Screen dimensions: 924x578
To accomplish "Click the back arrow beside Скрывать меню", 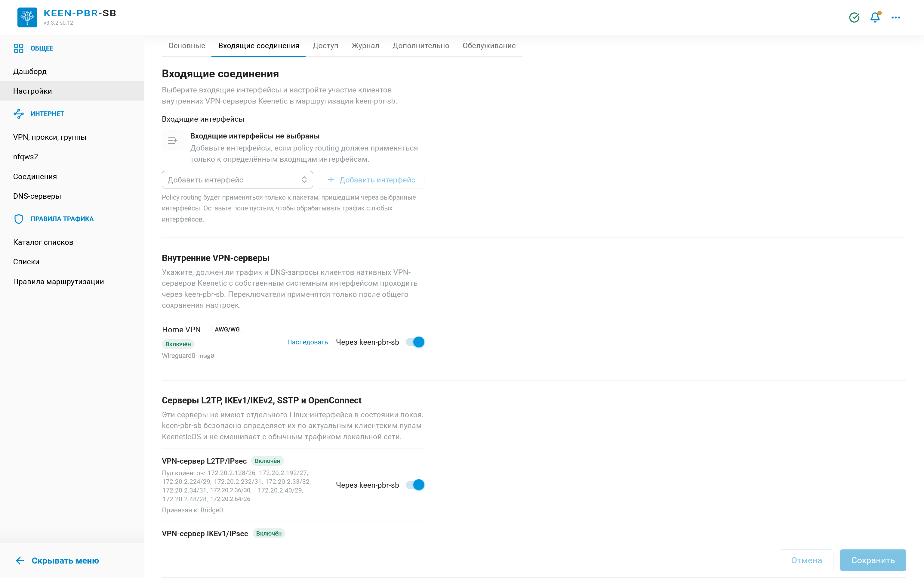I will pos(20,561).
